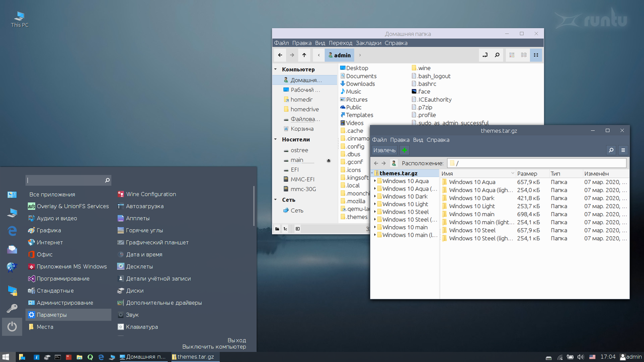This screenshot has height=362, width=644.
Task: Click the Расположение path field
Action: 536,163
